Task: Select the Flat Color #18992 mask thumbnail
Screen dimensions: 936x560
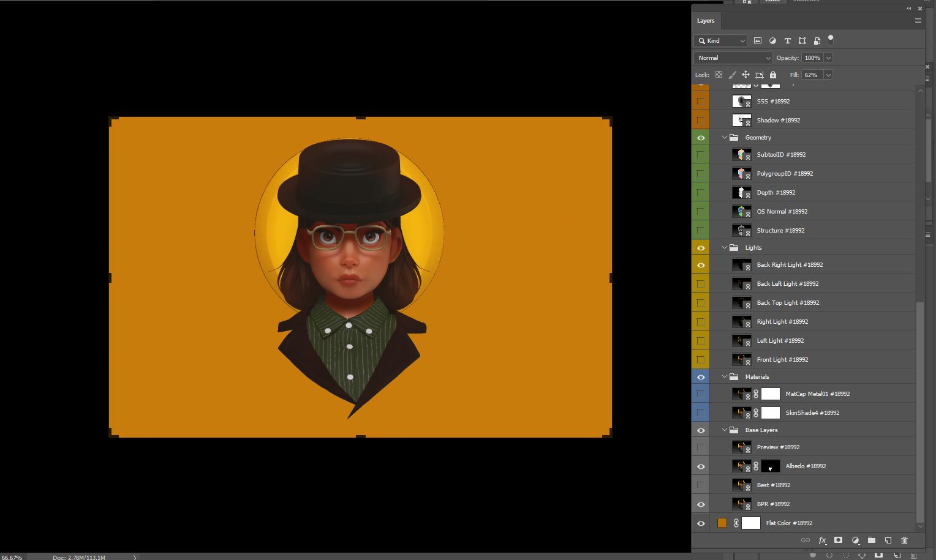Action: tap(751, 523)
